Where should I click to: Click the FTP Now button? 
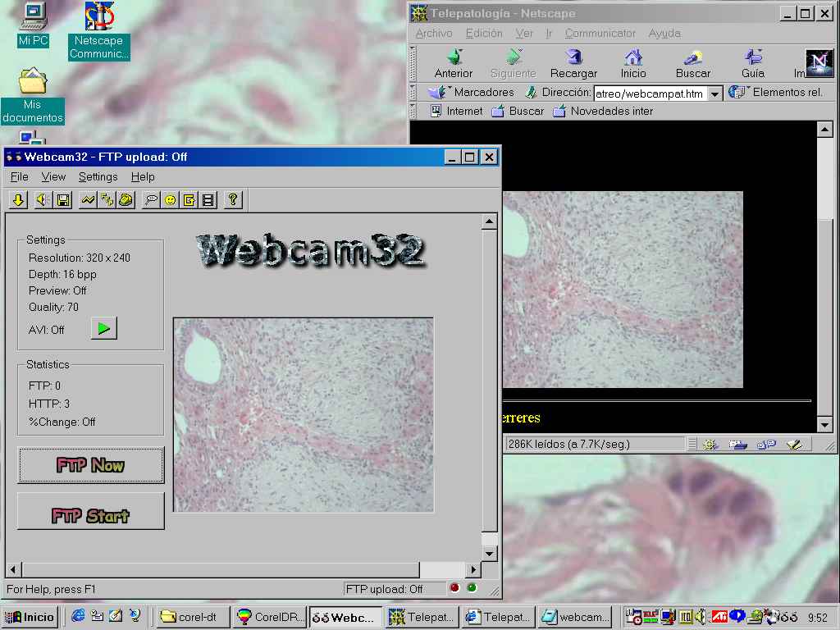tap(90, 465)
